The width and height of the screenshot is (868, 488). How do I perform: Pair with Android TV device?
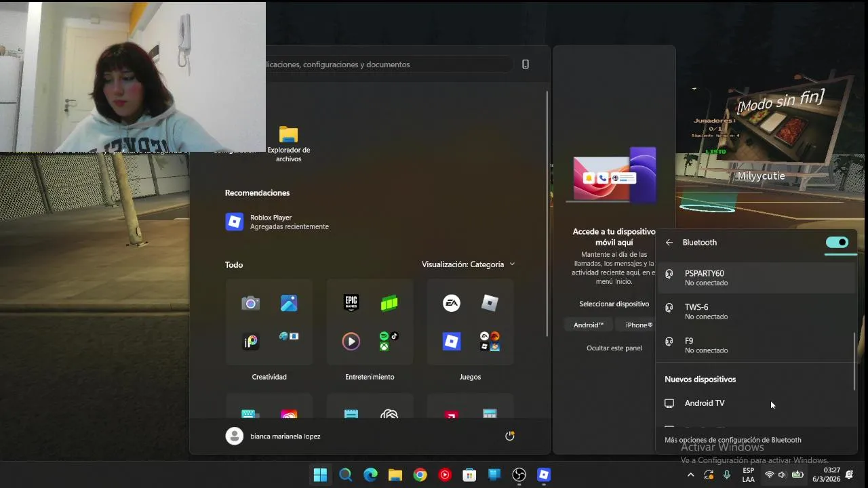point(755,403)
